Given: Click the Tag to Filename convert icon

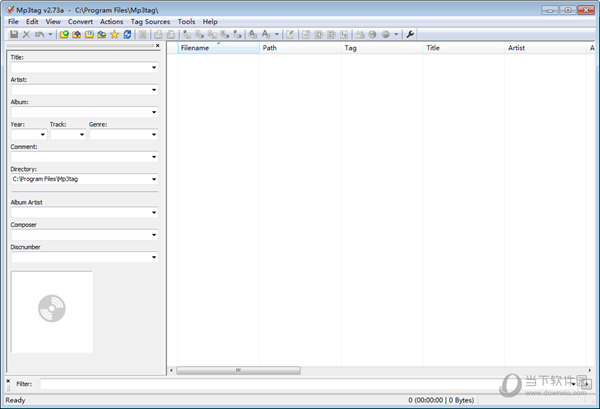Looking at the screenshot, I should [x=187, y=34].
